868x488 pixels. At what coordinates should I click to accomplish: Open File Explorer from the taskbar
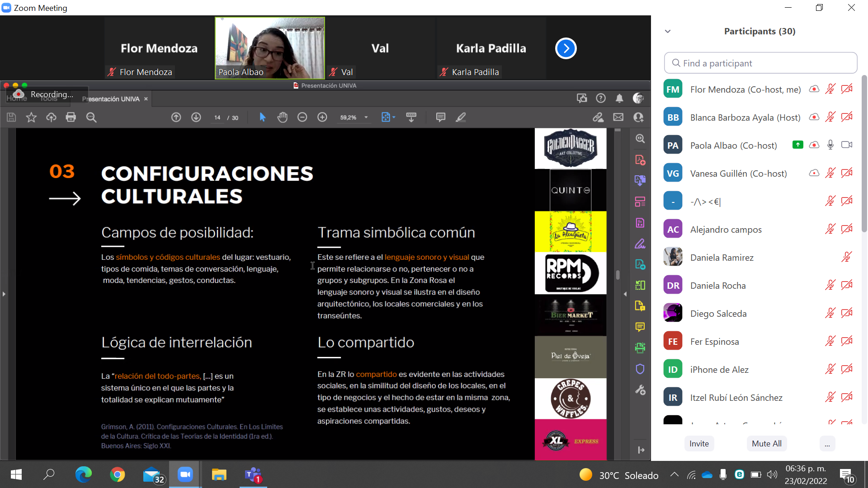(219, 474)
